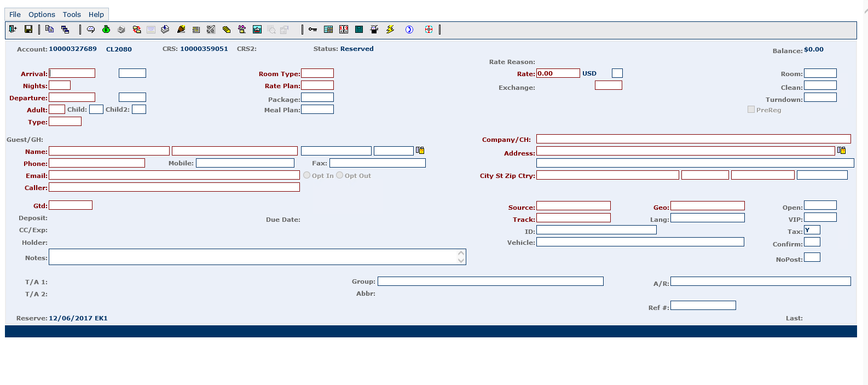Click the blue crescent moon icon
The image size is (868, 385).
tap(409, 30)
